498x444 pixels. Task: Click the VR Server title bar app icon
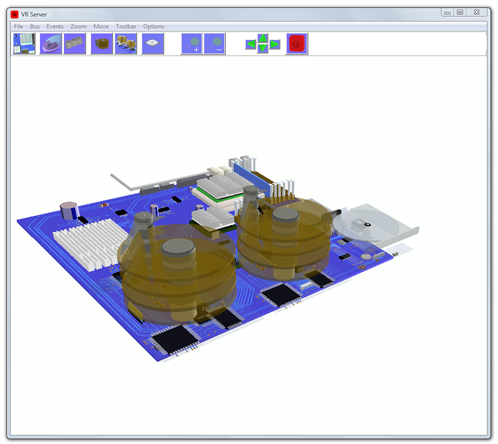coord(14,14)
